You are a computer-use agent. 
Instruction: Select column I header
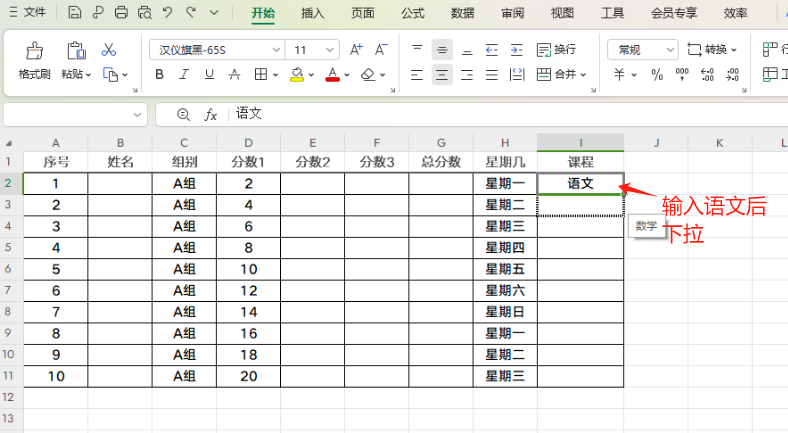[x=580, y=143]
